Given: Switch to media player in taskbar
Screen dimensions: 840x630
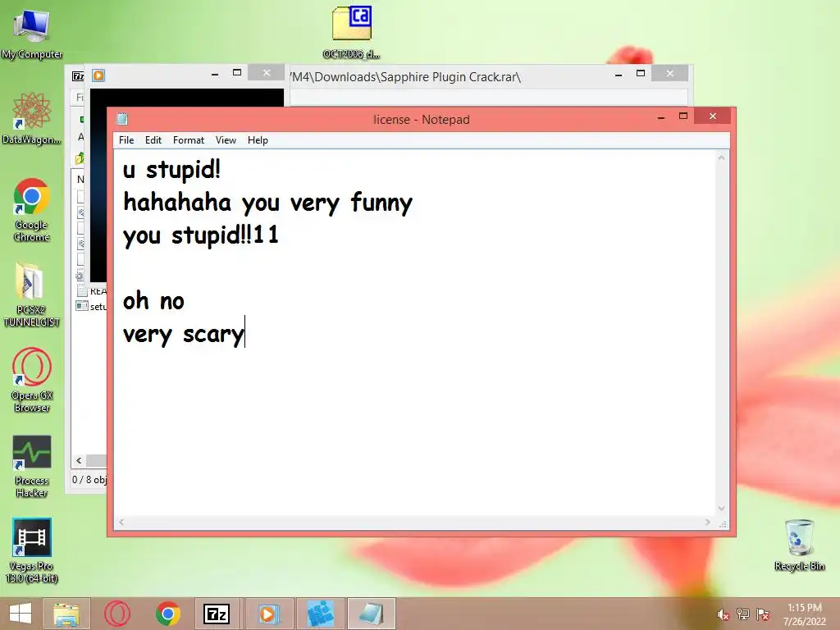Looking at the screenshot, I should click(268, 614).
